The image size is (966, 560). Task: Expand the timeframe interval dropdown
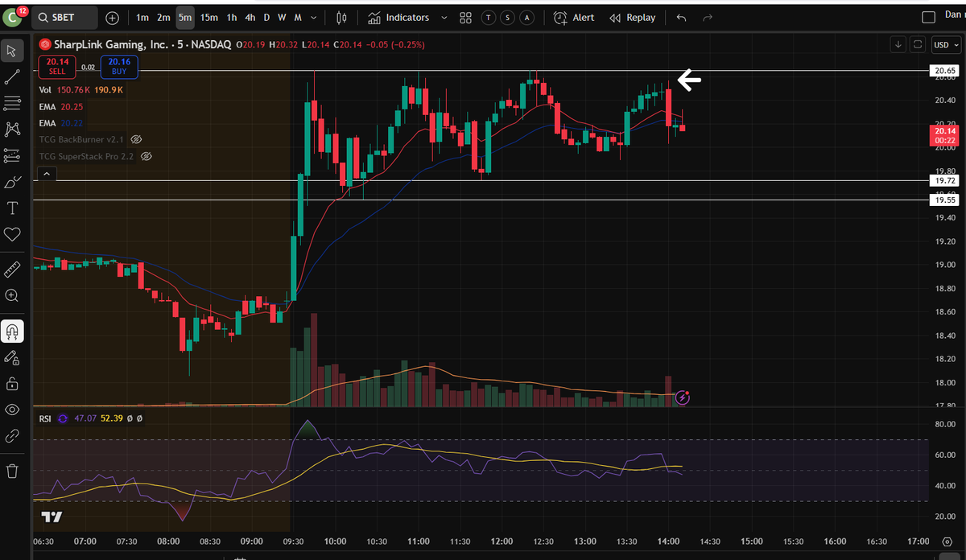[313, 17]
